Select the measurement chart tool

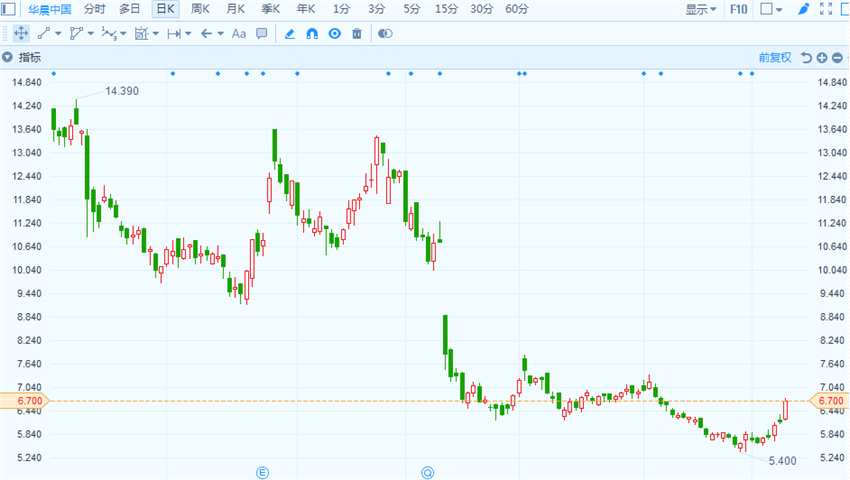coord(141,34)
